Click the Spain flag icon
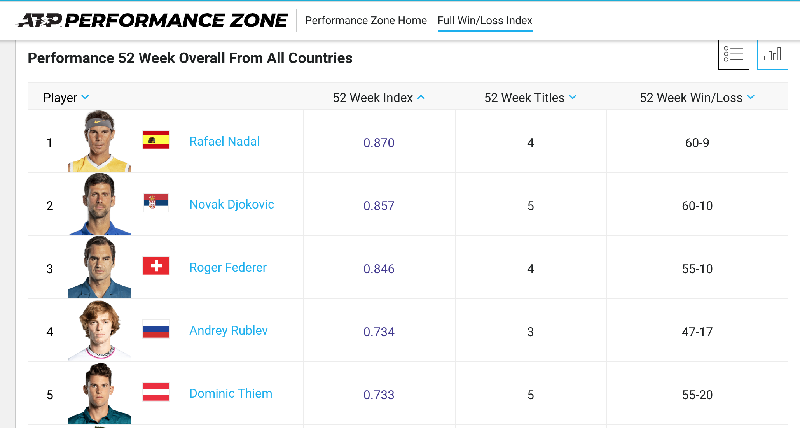800x428 pixels. (156, 140)
